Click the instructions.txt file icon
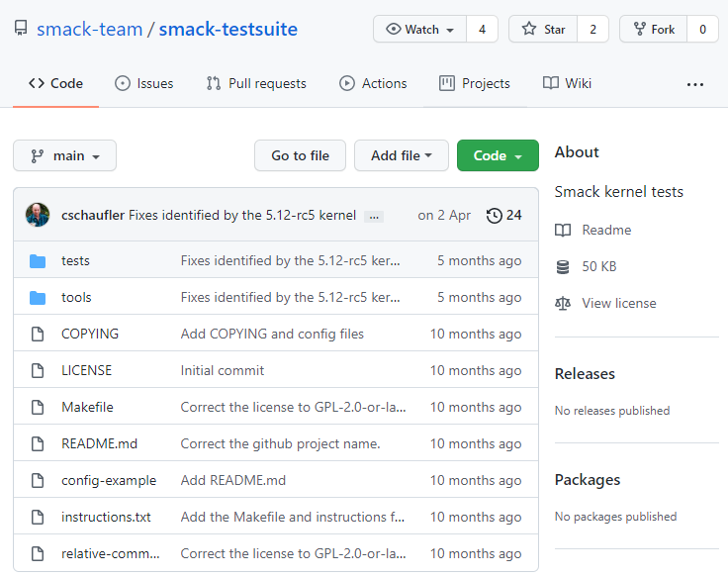Image resolution: width=728 pixels, height=578 pixels. [38, 518]
